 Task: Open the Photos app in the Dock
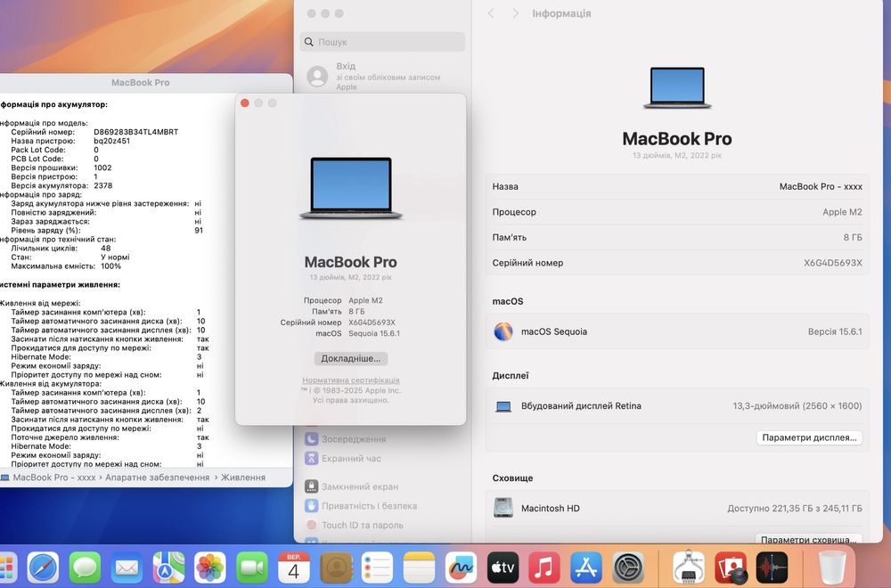click(210, 567)
